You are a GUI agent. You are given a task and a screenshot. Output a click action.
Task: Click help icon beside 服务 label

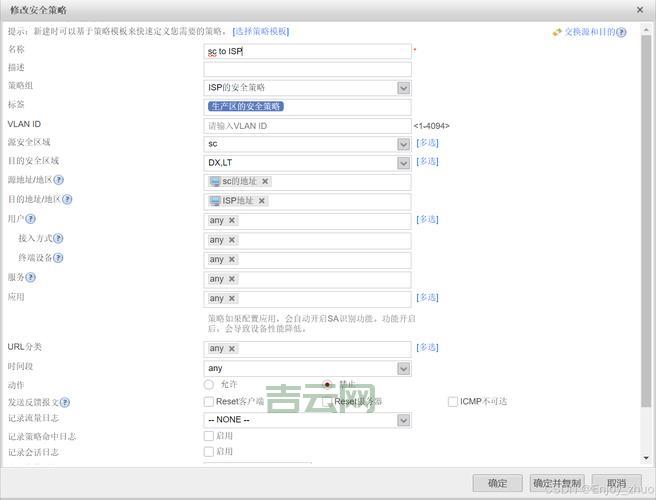pyautogui.click(x=30, y=277)
